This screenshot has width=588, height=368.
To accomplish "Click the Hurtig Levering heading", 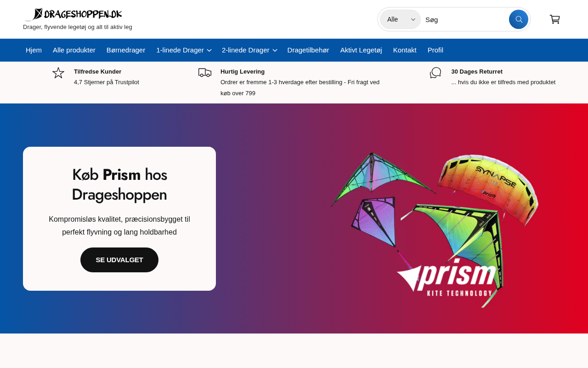I will point(243,72).
